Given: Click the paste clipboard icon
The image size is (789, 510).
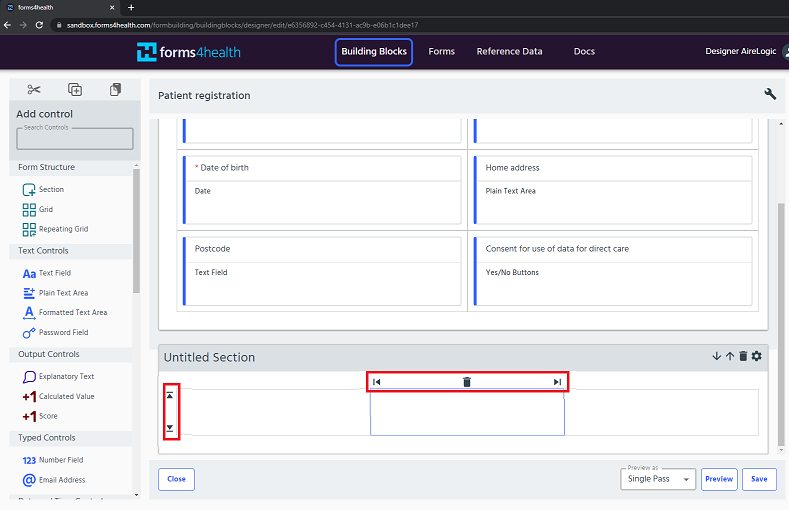Looking at the screenshot, I should coord(115,90).
